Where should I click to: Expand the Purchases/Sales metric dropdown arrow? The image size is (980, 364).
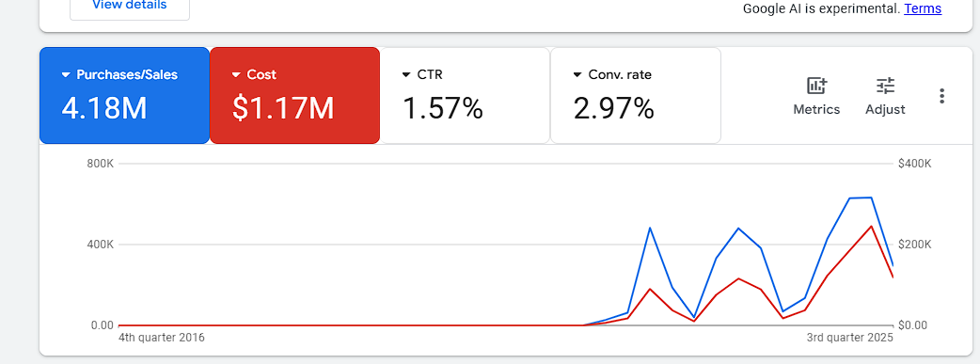coord(66,75)
